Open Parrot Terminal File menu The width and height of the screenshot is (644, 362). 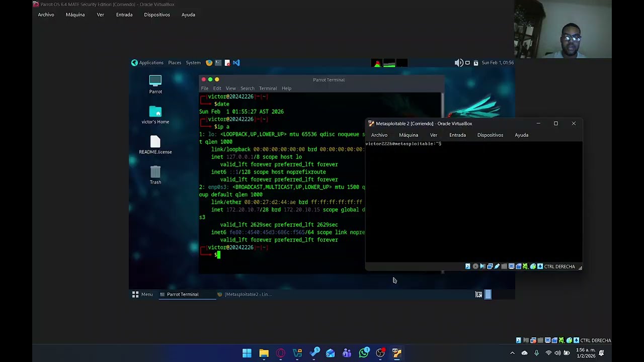tap(205, 88)
